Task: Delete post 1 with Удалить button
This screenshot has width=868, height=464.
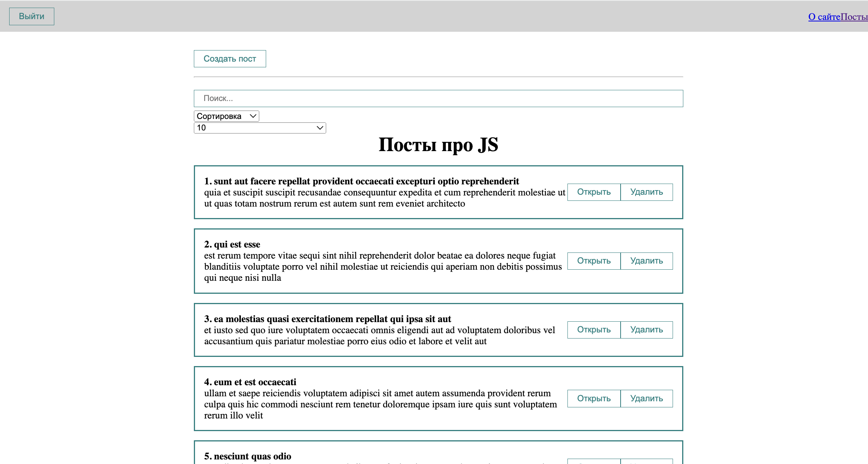Action: (x=646, y=192)
